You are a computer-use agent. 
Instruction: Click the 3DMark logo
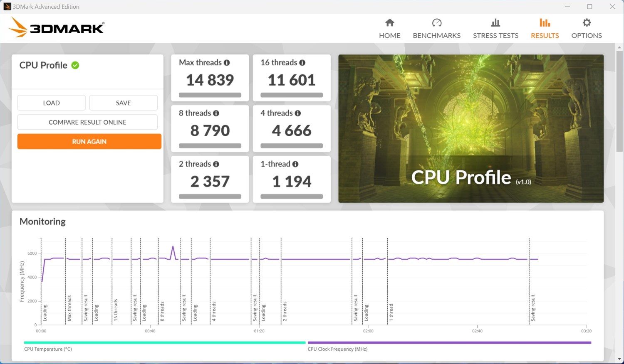[57, 27]
